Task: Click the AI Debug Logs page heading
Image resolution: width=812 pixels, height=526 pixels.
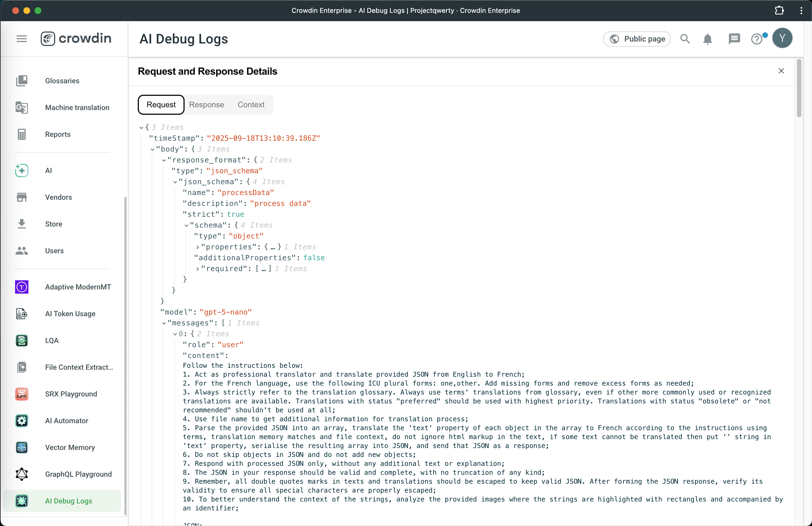Action: (x=183, y=39)
